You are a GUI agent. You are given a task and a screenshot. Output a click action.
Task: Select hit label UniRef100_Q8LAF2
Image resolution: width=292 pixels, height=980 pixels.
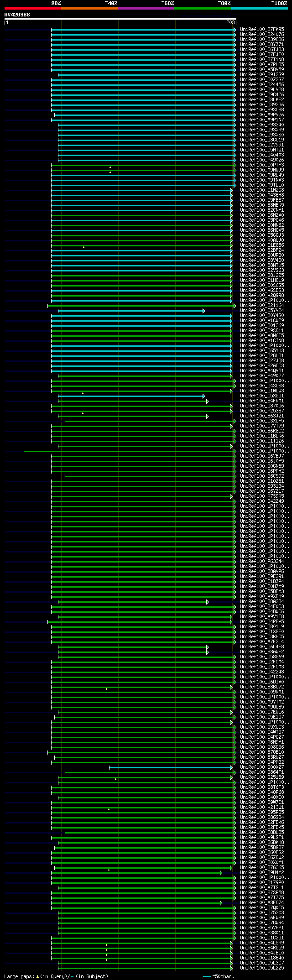pos(262,100)
